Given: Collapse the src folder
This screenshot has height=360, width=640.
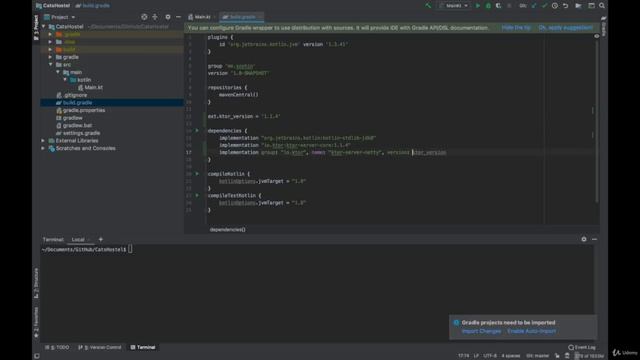Looking at the screenshot, I should 51,64.
